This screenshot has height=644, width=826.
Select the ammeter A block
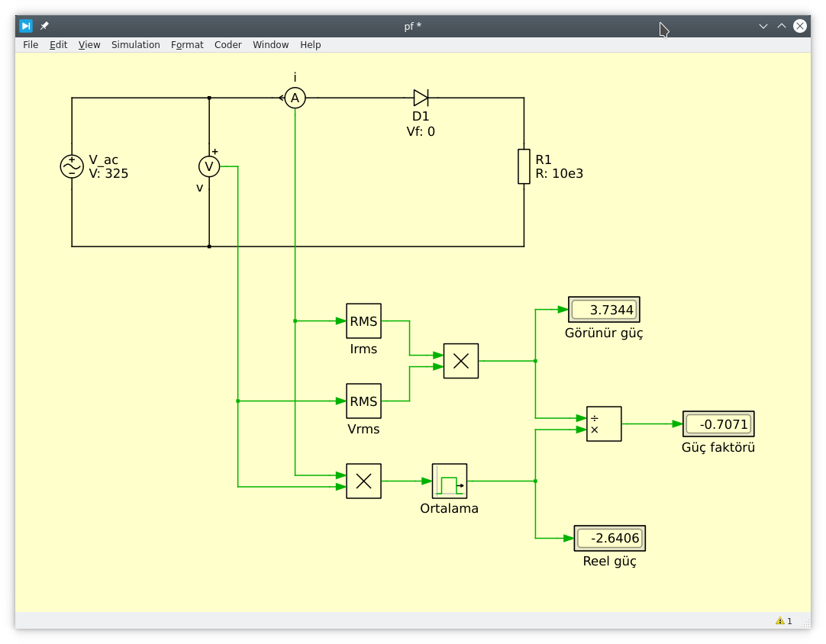pos(295,98)
